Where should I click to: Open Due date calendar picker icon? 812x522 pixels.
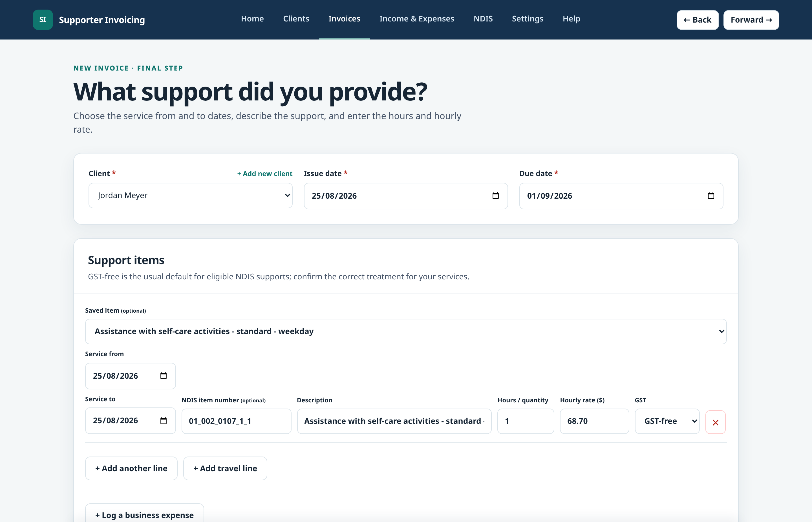[711, 196]
